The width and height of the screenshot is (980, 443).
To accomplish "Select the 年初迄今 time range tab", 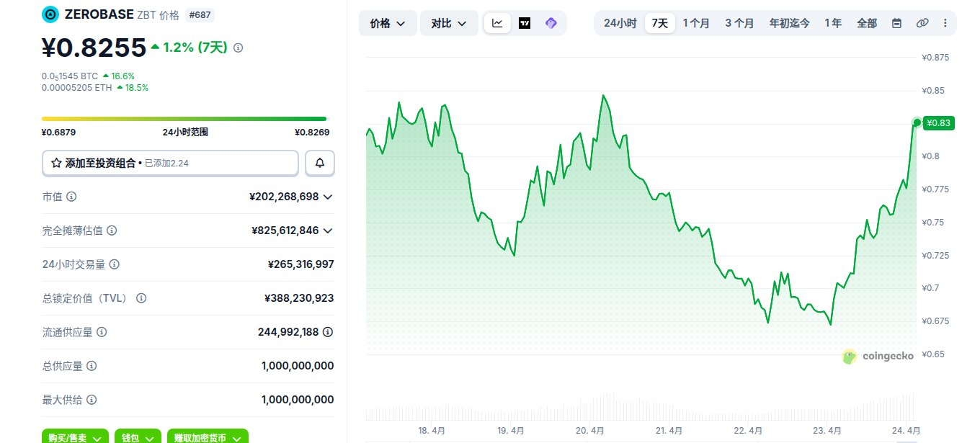I will point(789,23).
